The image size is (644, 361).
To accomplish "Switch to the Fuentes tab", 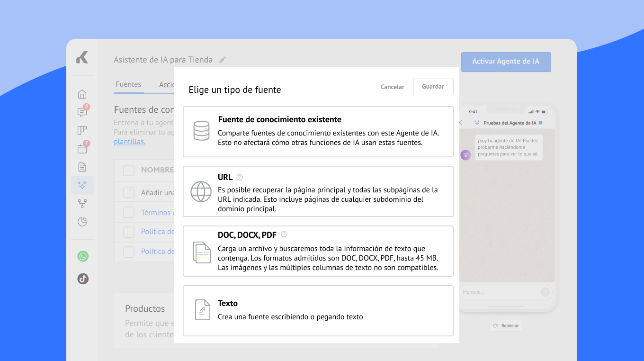I will click(128, 84).
